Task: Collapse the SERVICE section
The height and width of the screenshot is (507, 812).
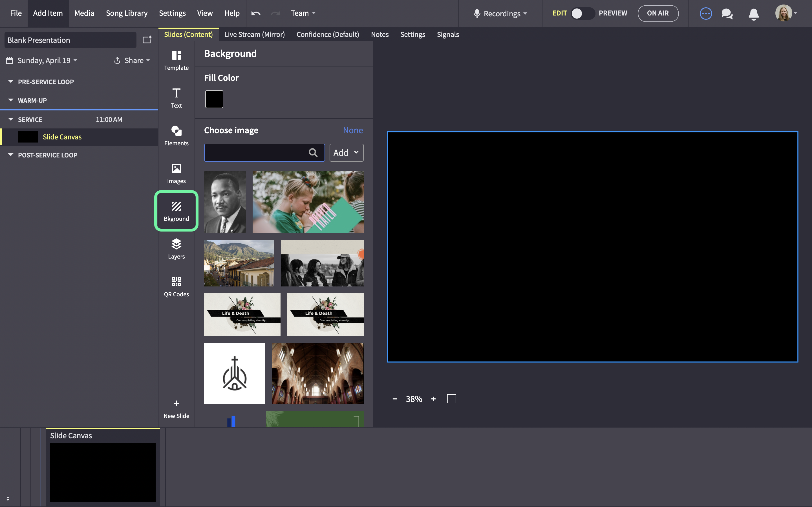Action: (11, 119)
